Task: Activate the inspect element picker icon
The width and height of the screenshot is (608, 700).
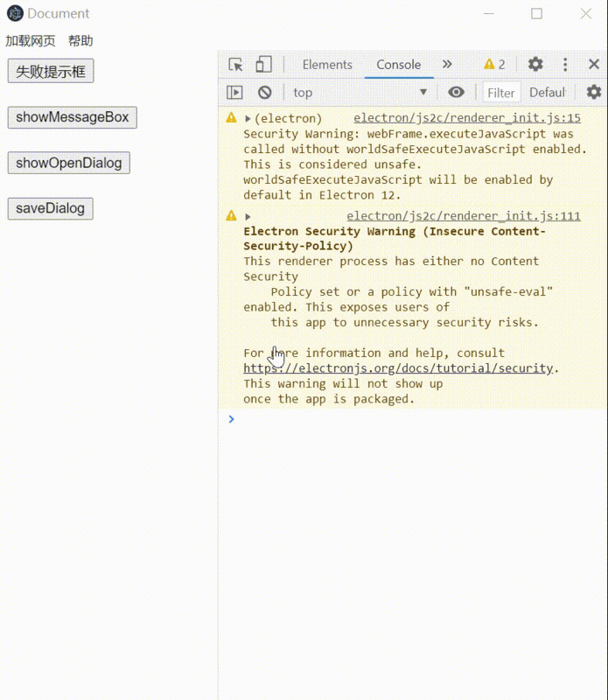Action: [x=235, y=65]
